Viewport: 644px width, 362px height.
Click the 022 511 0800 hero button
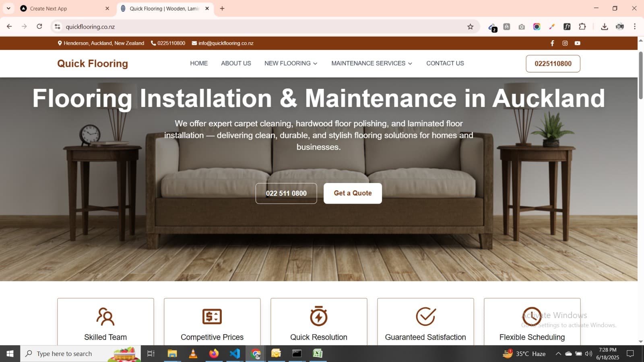point(286,193)
